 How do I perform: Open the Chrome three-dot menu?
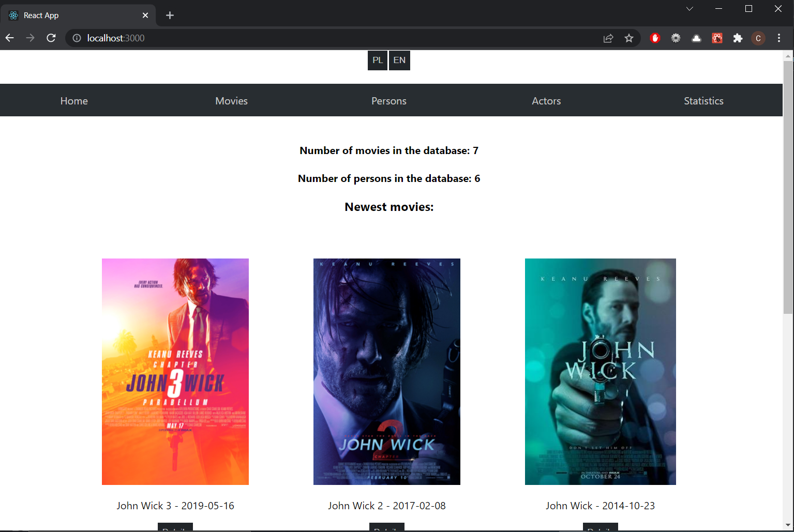click(x=779, y=38)
